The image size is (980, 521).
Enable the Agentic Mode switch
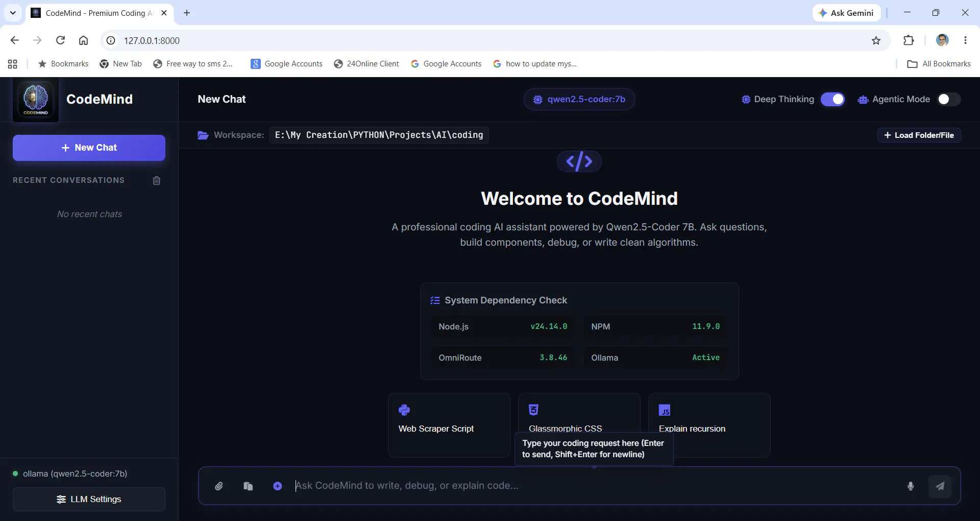point(949,99)
